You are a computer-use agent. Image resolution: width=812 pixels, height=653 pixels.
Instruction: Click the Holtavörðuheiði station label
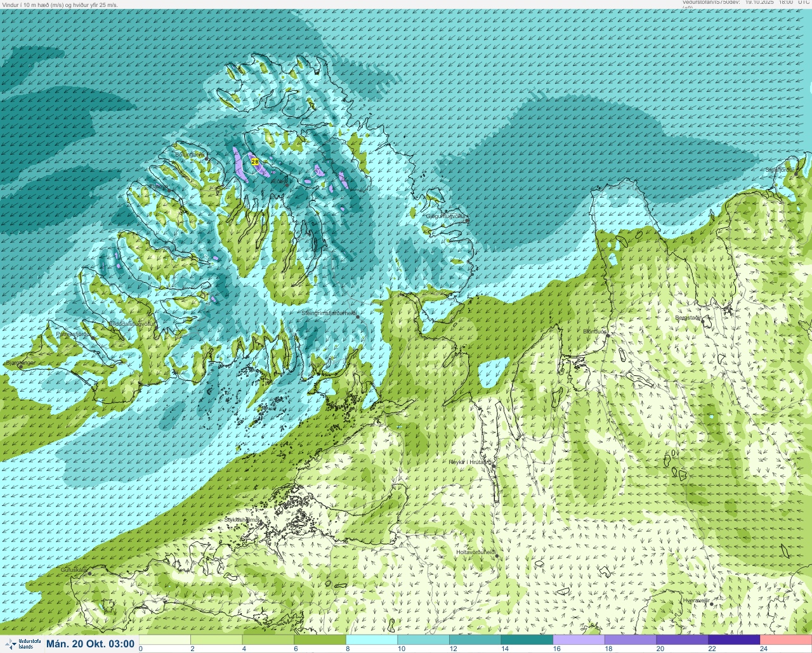pyautogui.click(x=476, y=552)
